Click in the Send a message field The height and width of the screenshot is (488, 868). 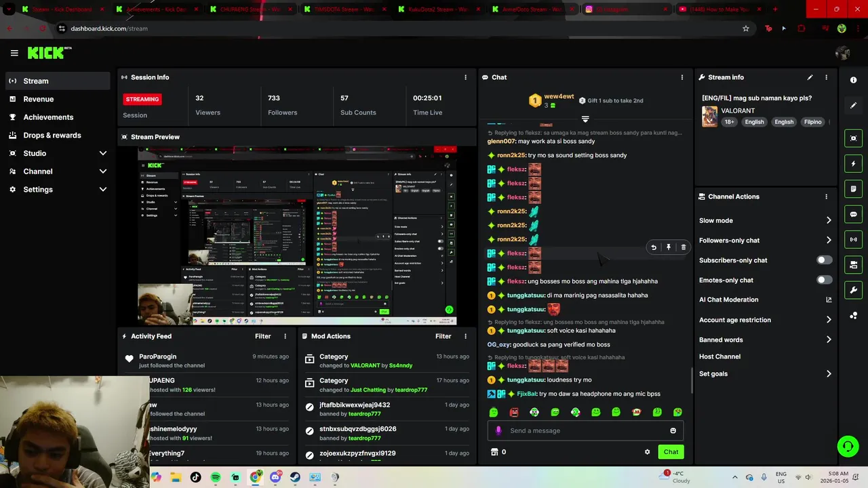tap(585, 430)
